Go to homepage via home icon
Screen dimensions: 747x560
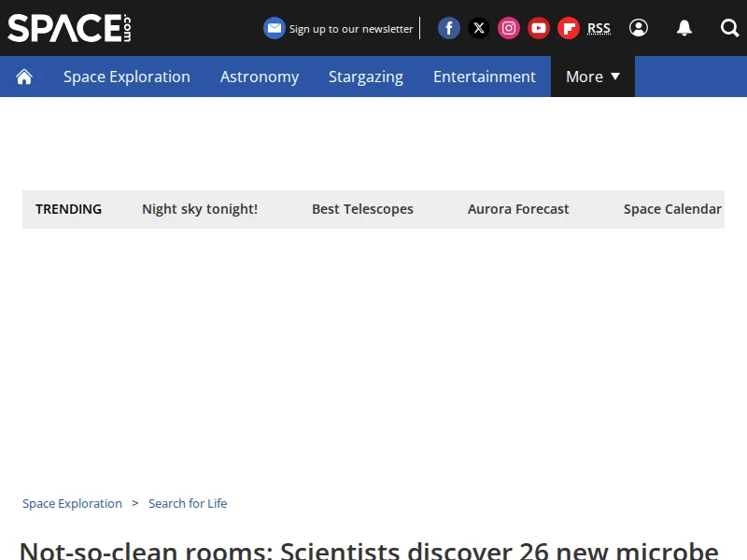tap(24, 77)
